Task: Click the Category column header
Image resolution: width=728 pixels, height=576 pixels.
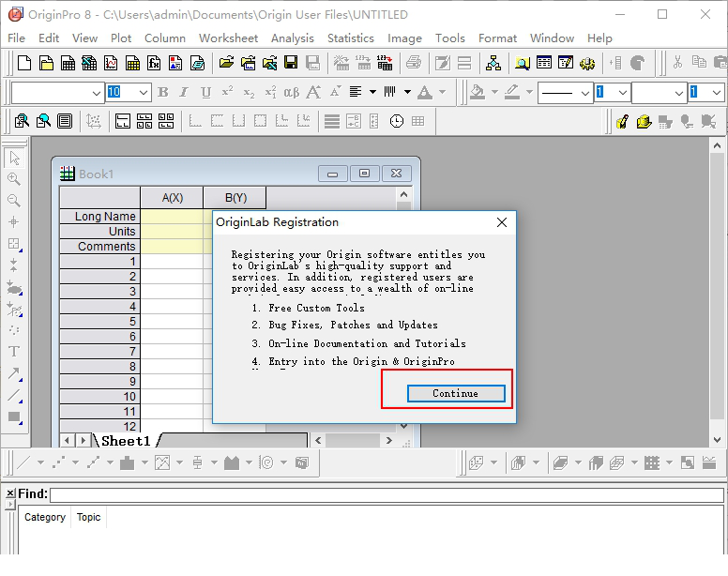Action: tap(45, 517)
